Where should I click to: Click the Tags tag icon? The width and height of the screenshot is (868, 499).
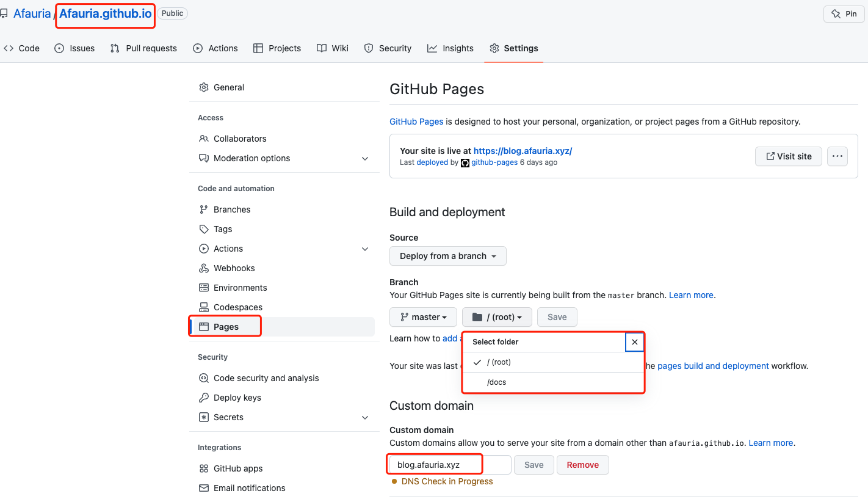pyautogui.click(x=204, y=229)
